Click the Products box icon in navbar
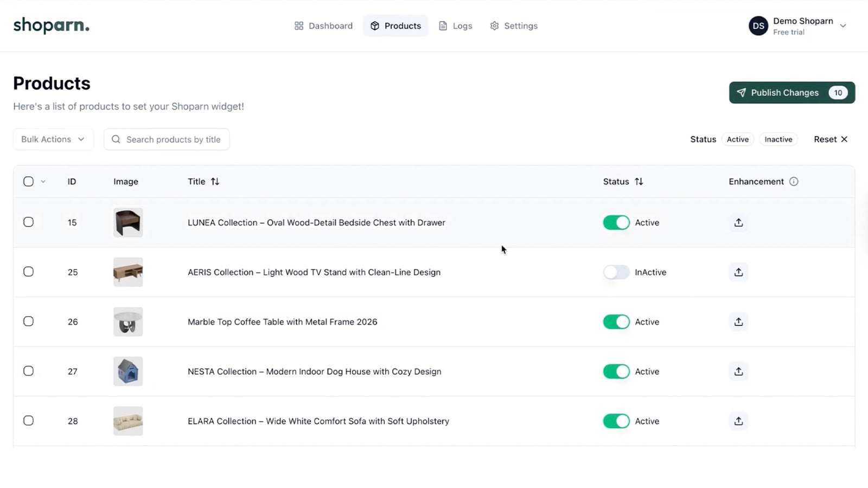The image size is (868, 488). [375, 25]
